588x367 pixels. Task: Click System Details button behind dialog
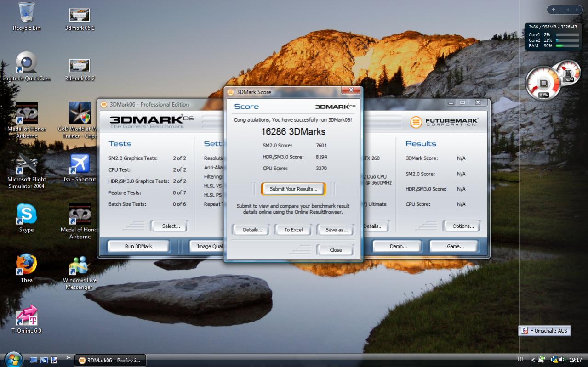tap(375, 226)
